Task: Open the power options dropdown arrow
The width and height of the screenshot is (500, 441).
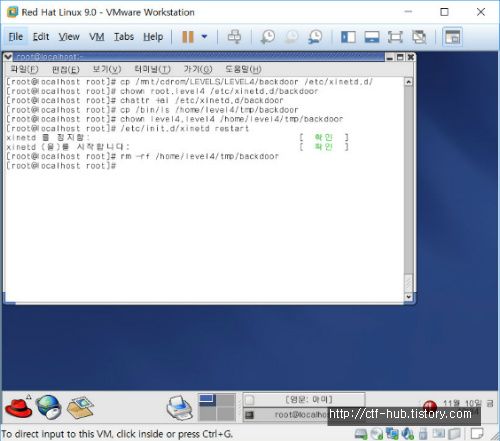Action: coord(204,37)
